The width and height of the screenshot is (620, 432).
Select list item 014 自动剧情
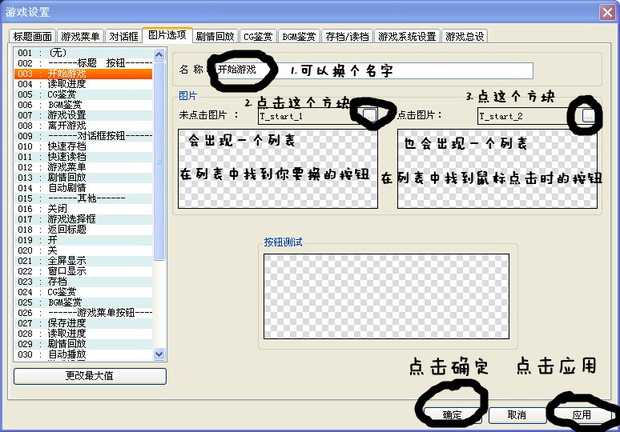pyautogui.click(x=83, y=188)
